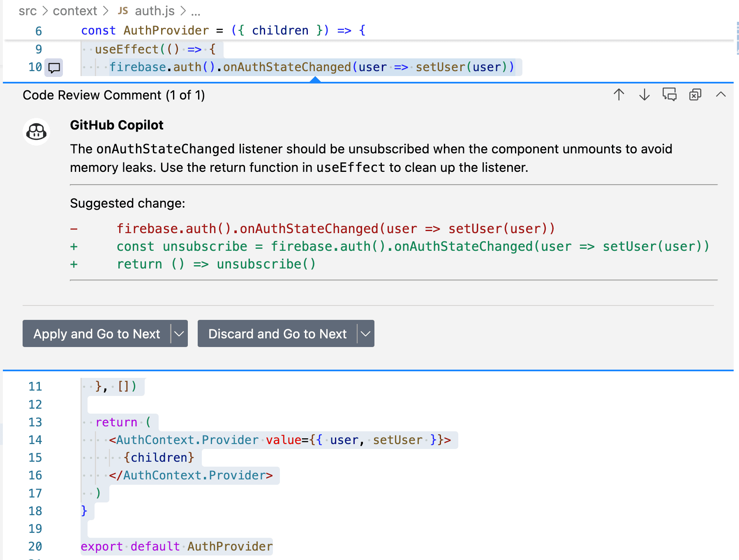The height and width of the screenshot is (560, 739).
Task: Click Discard and Go to Next
Action: click(277, 333)
